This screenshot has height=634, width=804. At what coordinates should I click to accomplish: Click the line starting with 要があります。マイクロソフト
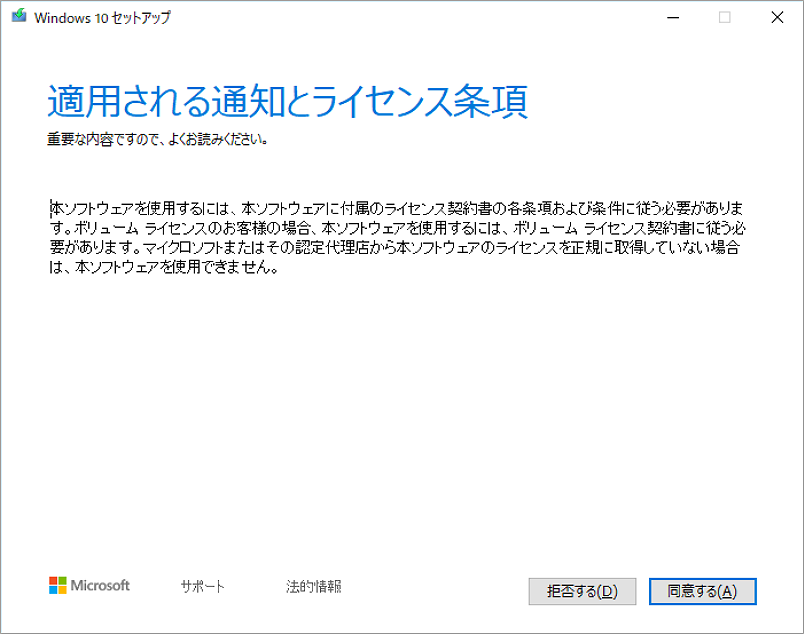tap(398, 248)
